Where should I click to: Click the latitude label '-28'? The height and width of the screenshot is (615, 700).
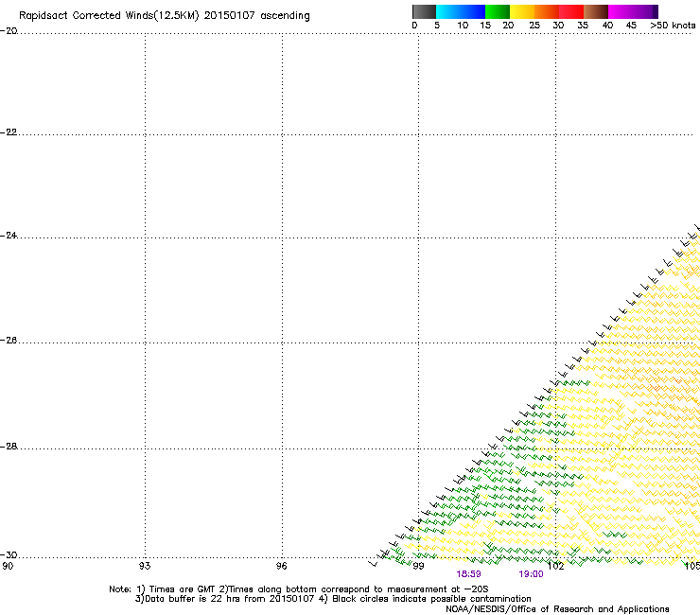[x=9, y=447]
